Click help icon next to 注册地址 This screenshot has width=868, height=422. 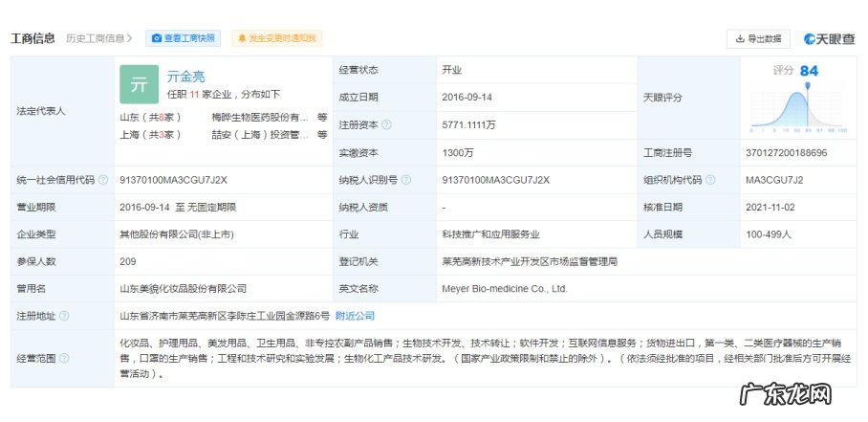(64, 316)
